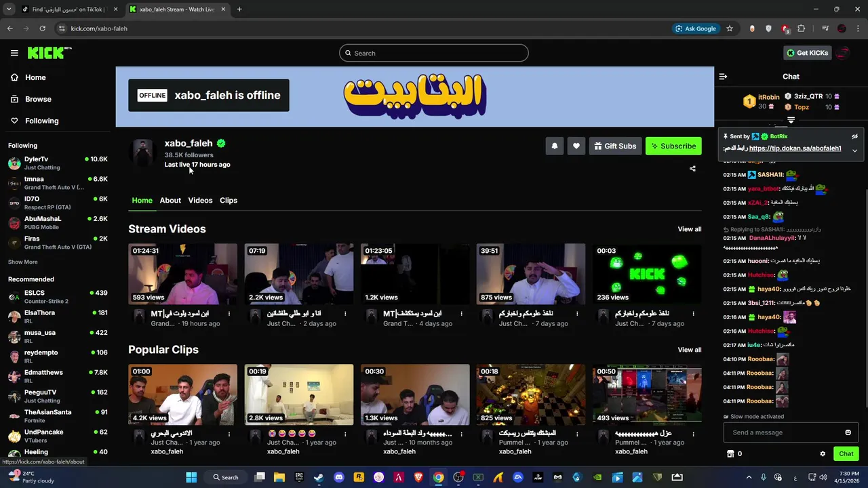Screen dimensions: 868x488
Task: Open options for the 01:00 clip
Action: [x=229, y=434]
